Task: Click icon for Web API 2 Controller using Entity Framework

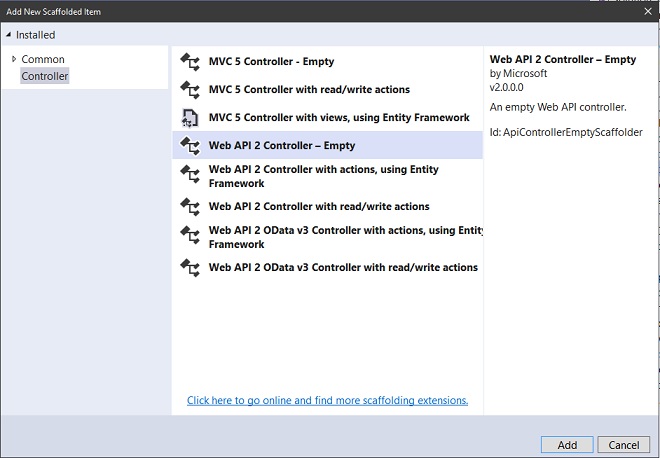Action: coord(190,176)
